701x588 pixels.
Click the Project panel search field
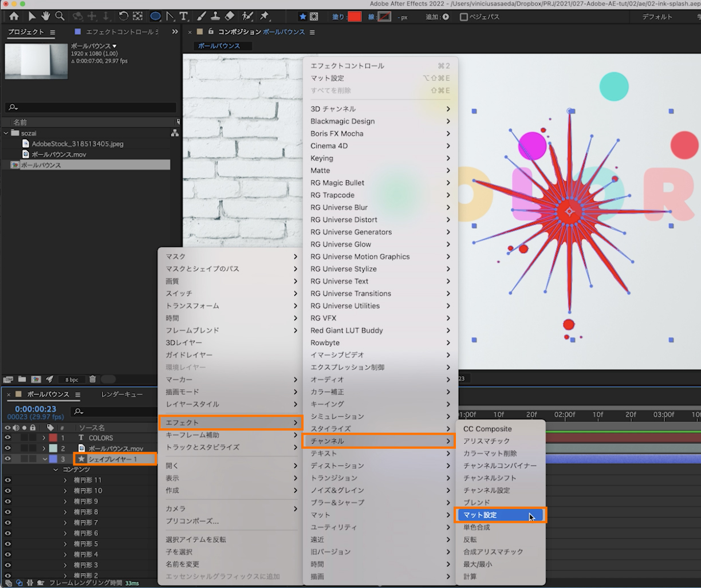point(90,107)
